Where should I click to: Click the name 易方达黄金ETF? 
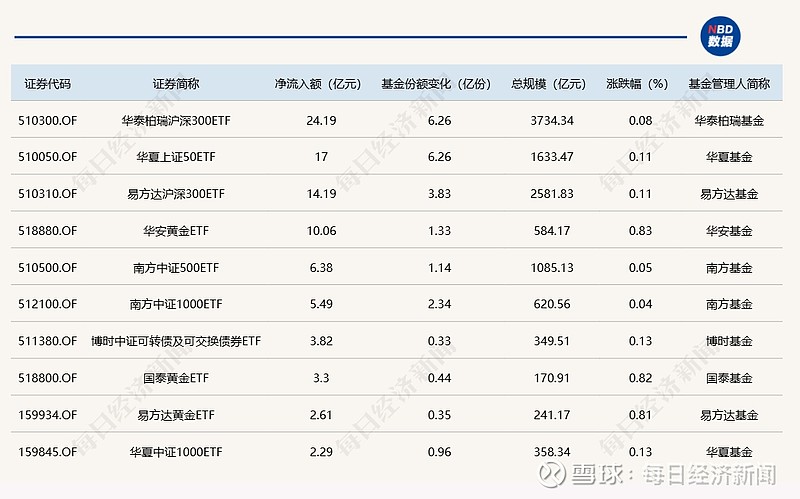click(x=176, y=415)
